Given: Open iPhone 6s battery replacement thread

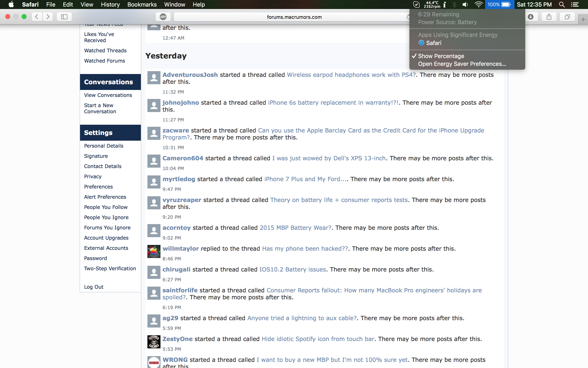Looking at the screenshot, I should click(x=333, y=102).
